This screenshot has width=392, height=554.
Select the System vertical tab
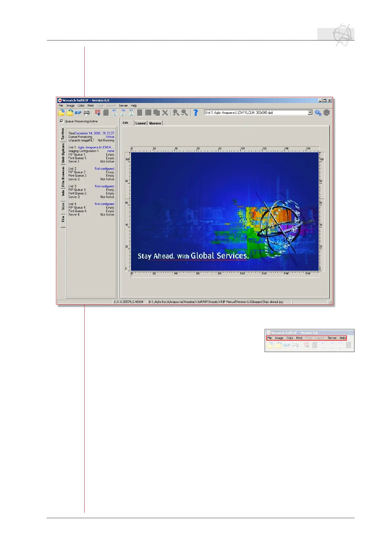coord(63,134)
